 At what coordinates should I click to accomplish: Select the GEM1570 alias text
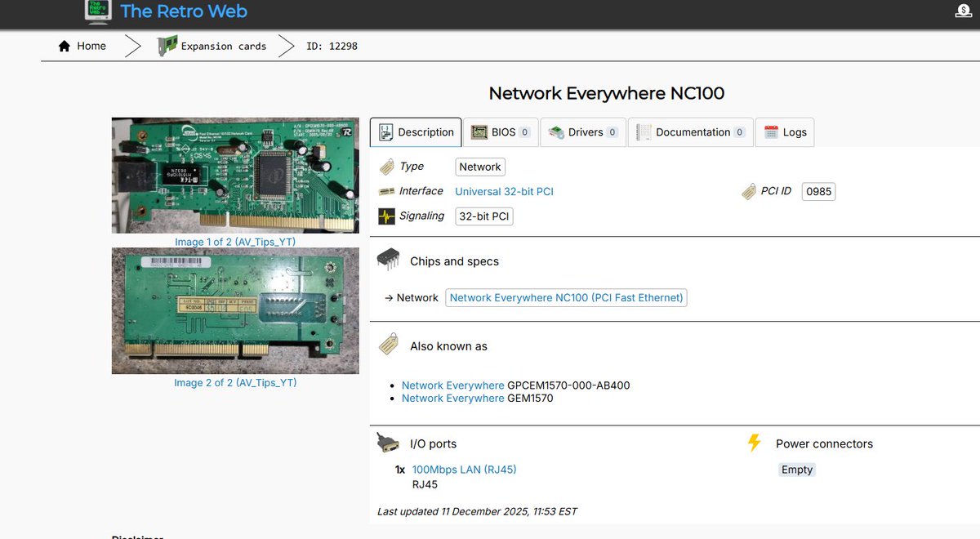tap(530, 399)
